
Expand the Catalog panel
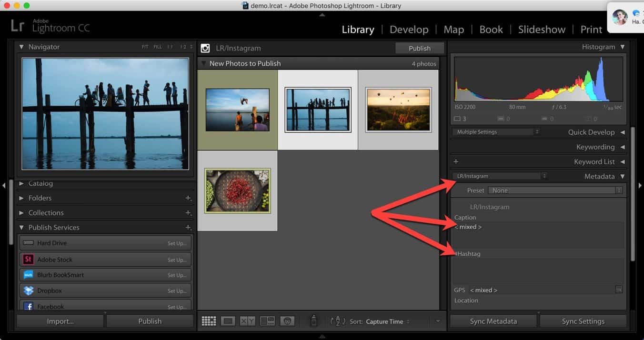click(21, 183)
